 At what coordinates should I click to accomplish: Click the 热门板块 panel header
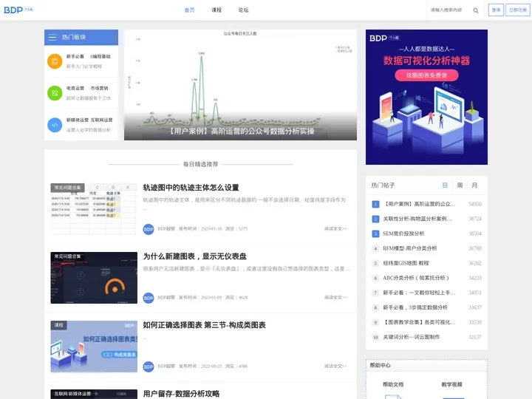[81, 38]
